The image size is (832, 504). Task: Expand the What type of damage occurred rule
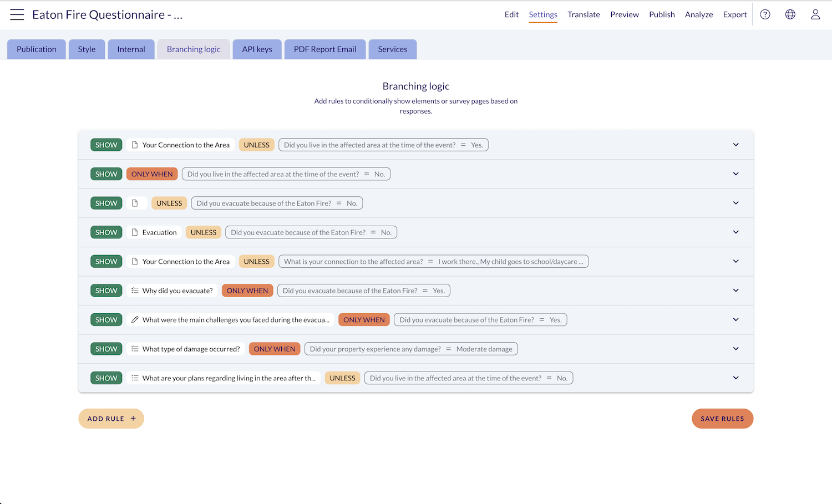tap(736, 349)
